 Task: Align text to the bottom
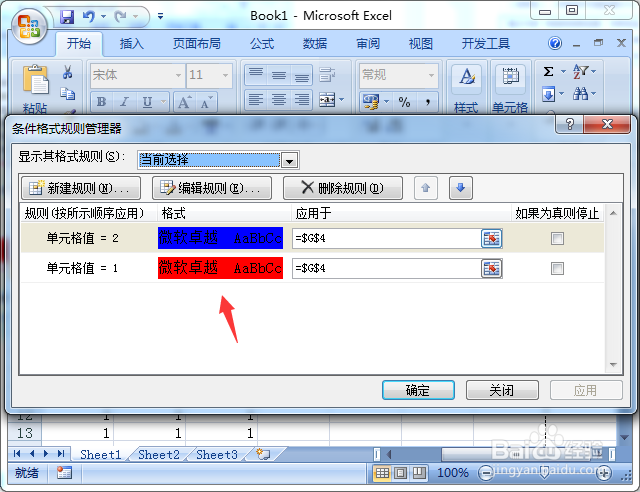pyautogui.click(x=302, y=75)
